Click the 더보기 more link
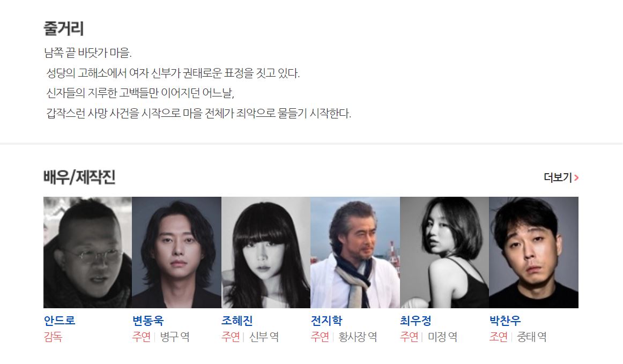This screenshot has width=623, height=364. tap(561, 177)
